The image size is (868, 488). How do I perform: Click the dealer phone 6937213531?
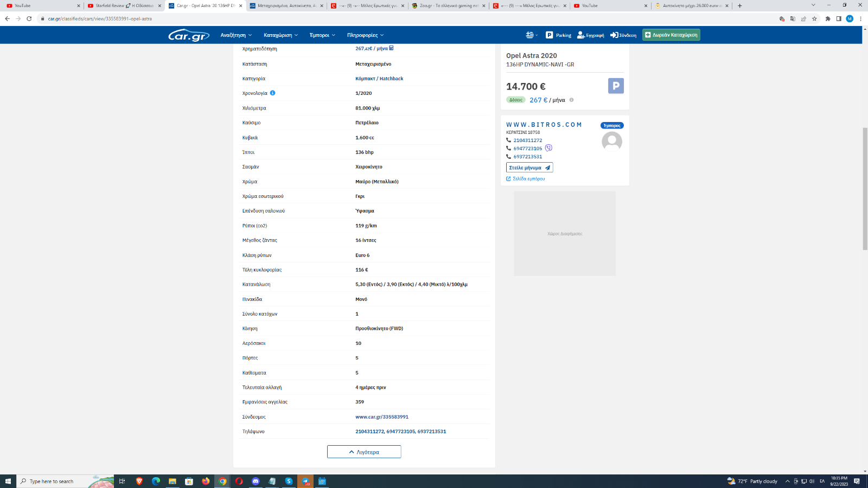coord(528,157)
